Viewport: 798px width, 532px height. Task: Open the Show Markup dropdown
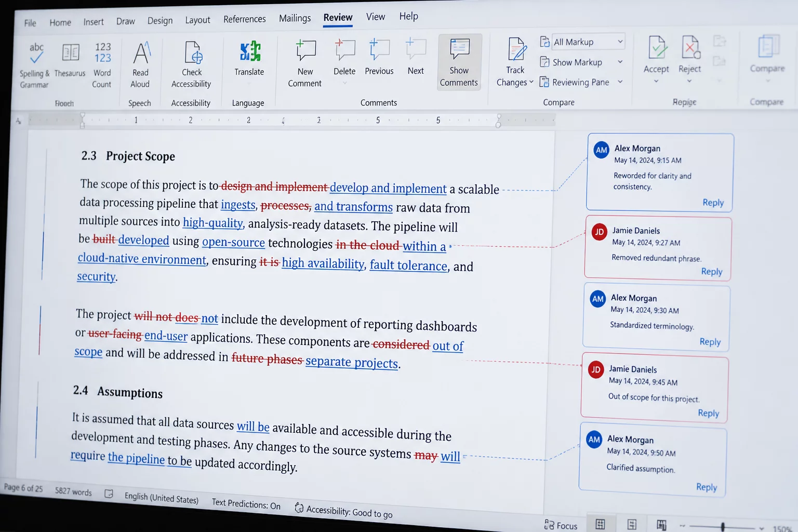tap(581, 62)
